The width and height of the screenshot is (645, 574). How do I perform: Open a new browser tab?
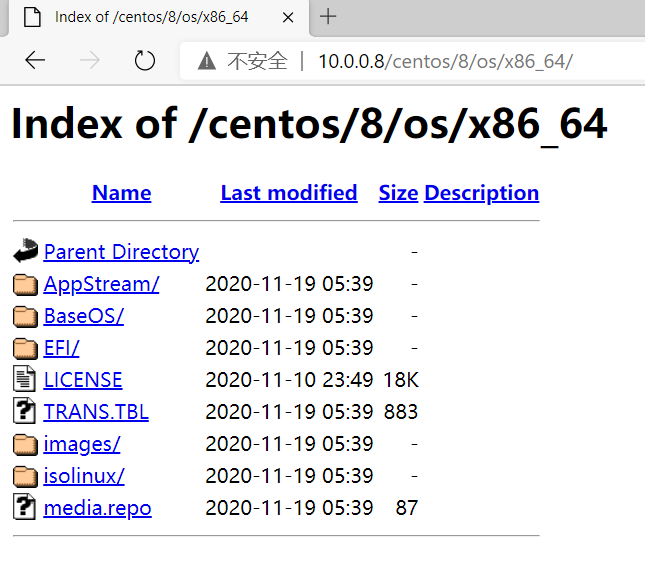point(328,16)
